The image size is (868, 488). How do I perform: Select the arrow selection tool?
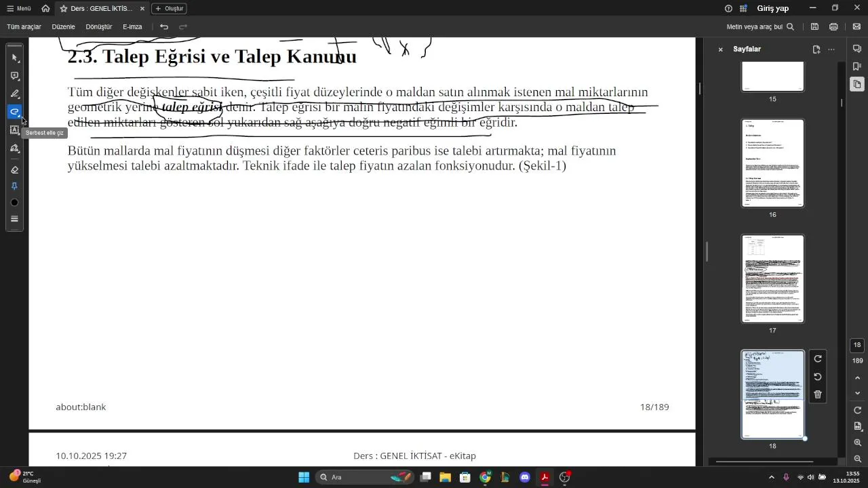15,58
